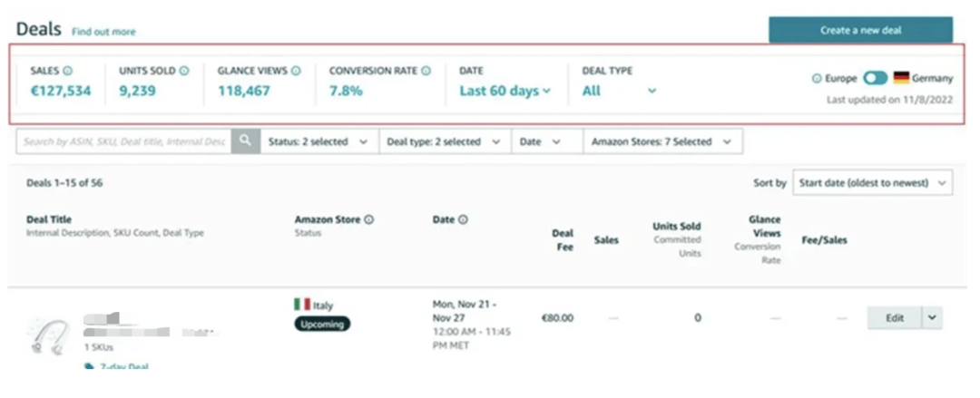
Task: Click the Date column info icon
Action: [463, 219]
